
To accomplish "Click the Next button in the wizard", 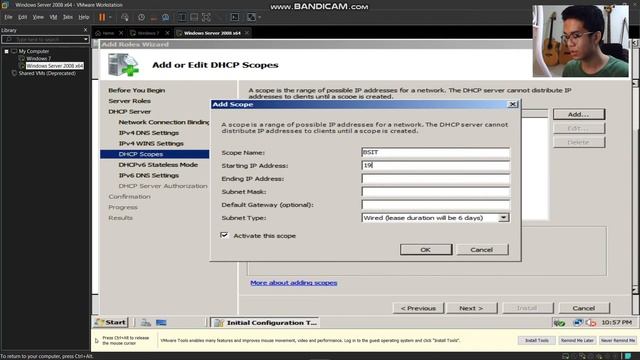I will point(471,308).
